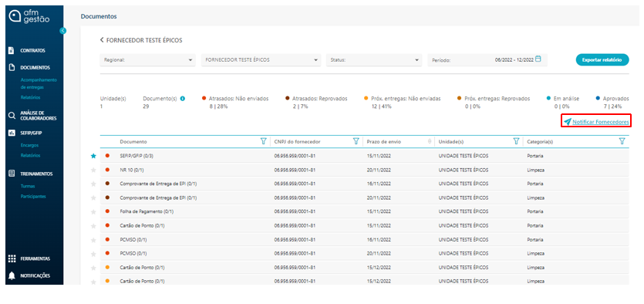Click the Notificar Fornecedores link
The height and width of the screenshot is (304, 644).
601,122
